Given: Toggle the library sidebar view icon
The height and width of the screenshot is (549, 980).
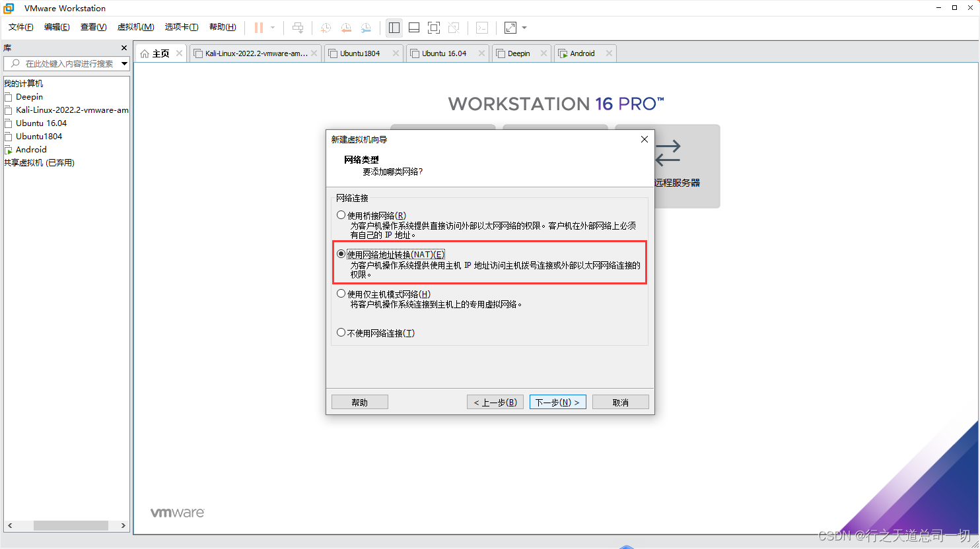Looking at the screenshot, I should click(x=394, y=28).
